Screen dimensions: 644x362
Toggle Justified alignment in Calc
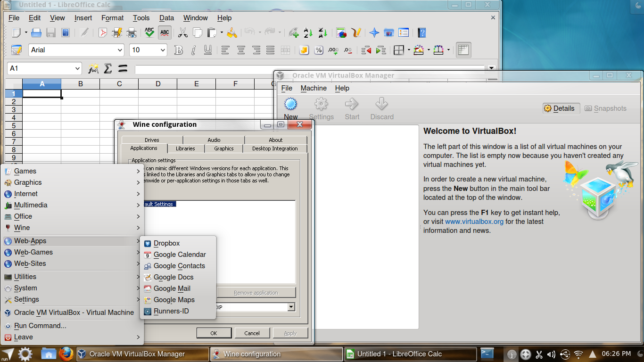pos(270,50)
